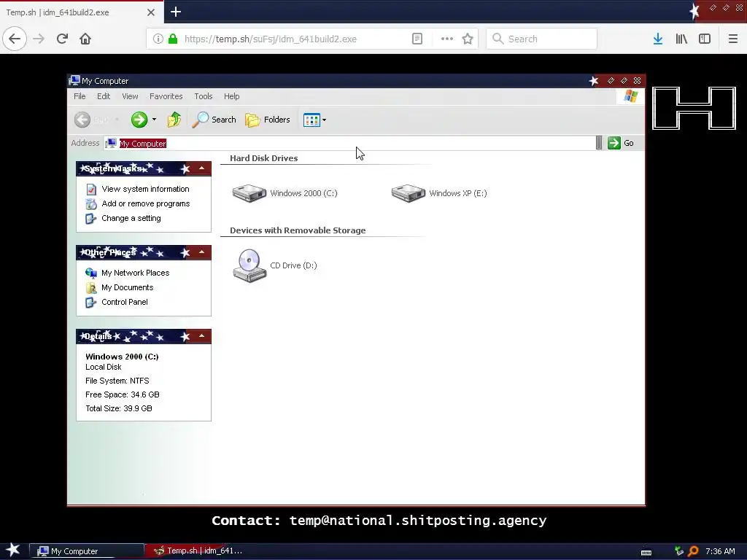Viewport: 747px width, 560px height.
Task: Close the Temp.sh browser tab
Action: click(x=151, y=12)
